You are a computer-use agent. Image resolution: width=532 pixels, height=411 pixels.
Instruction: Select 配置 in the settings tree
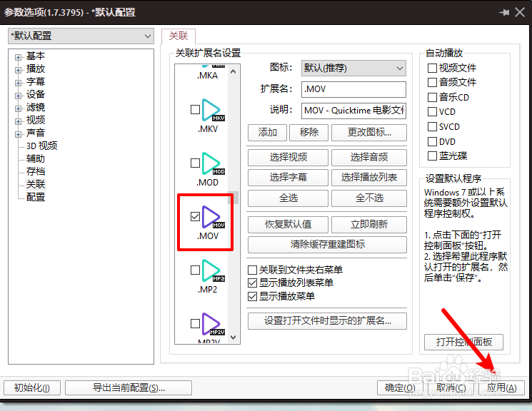(x=36, y=197)
